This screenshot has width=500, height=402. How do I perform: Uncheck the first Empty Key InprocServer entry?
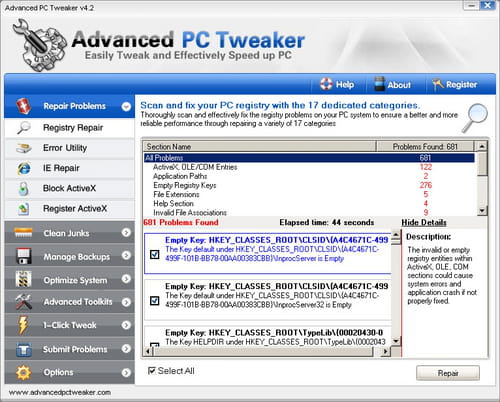coord(155,255)
